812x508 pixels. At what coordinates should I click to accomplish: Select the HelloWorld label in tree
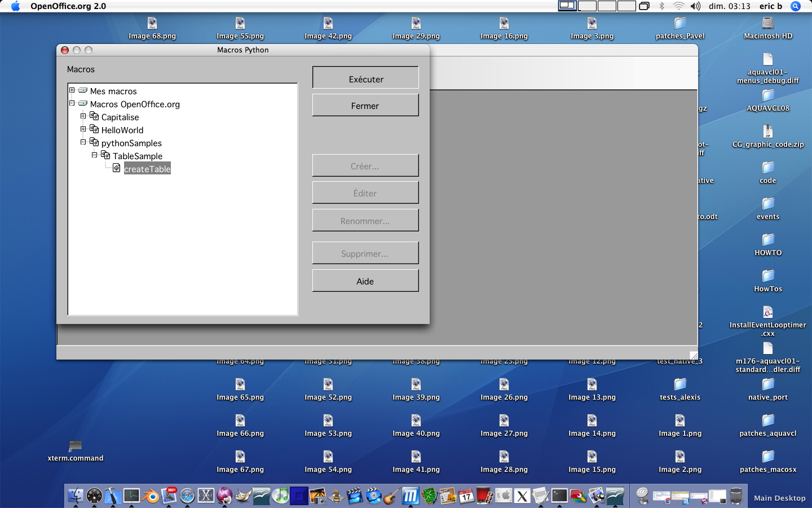(122, 130)
